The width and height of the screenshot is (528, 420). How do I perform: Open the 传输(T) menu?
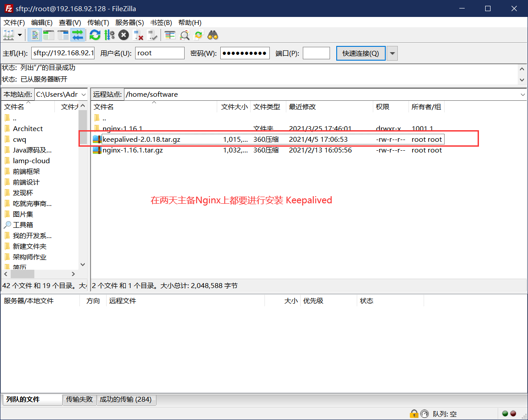coord(98,23)
